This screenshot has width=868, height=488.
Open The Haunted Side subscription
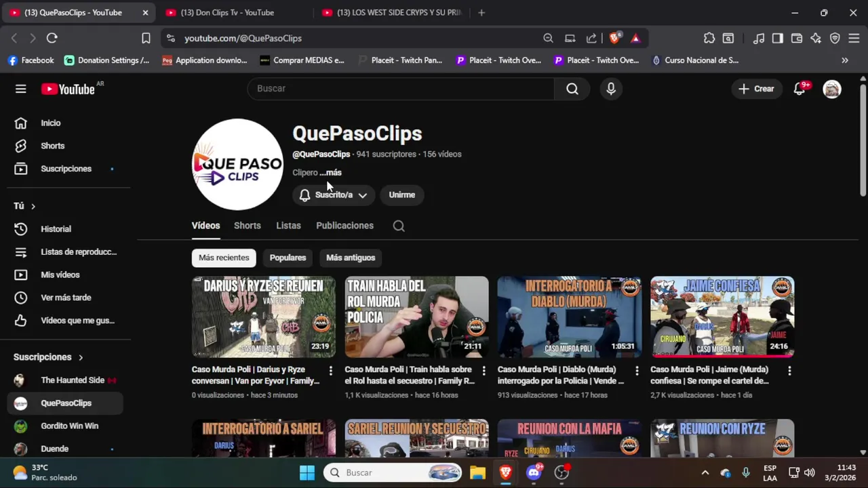click(x=65, y=380)
